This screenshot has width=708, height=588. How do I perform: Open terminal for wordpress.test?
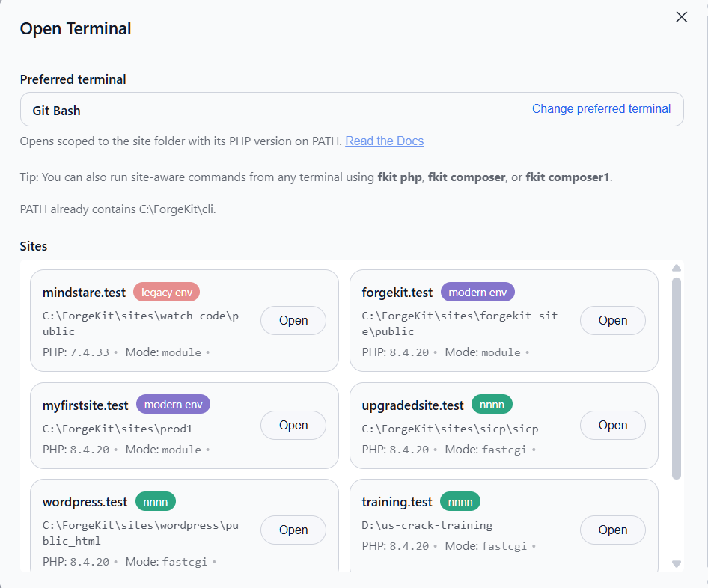pyautogui.click(x=293, y=530)
